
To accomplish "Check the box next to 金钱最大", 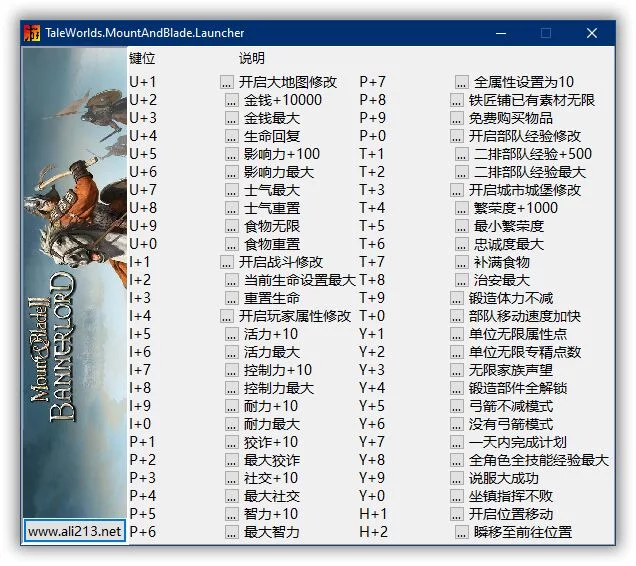I will click(x=232, y=118).
